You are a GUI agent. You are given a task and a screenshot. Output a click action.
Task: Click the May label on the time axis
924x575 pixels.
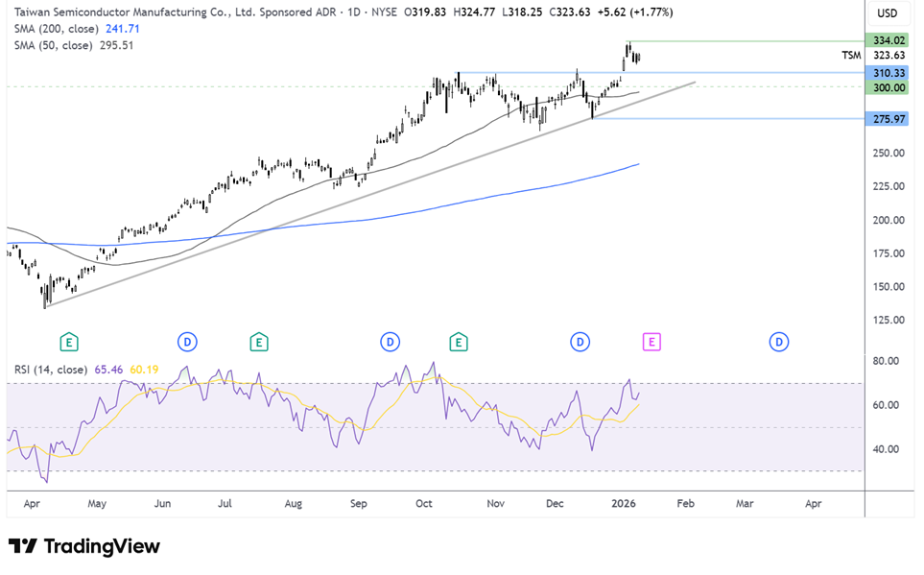97,504
